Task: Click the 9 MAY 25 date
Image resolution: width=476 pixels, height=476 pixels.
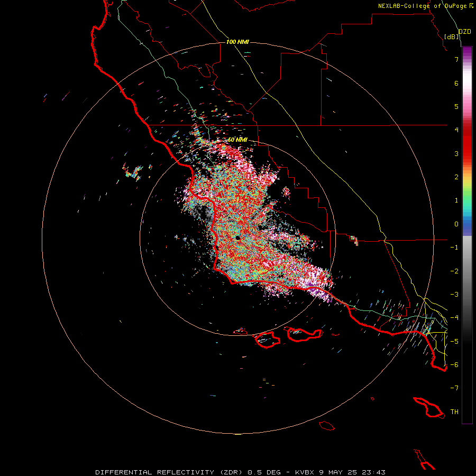Action: [x=338, y=472]
